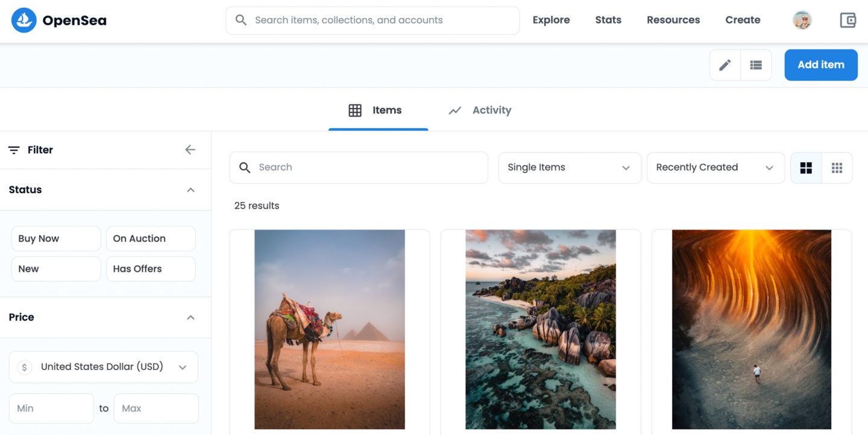Viewport: 868px width, 435px height.
Task: Open the user profile avatar
Action: pyautogui.click(x=802, y=20)
